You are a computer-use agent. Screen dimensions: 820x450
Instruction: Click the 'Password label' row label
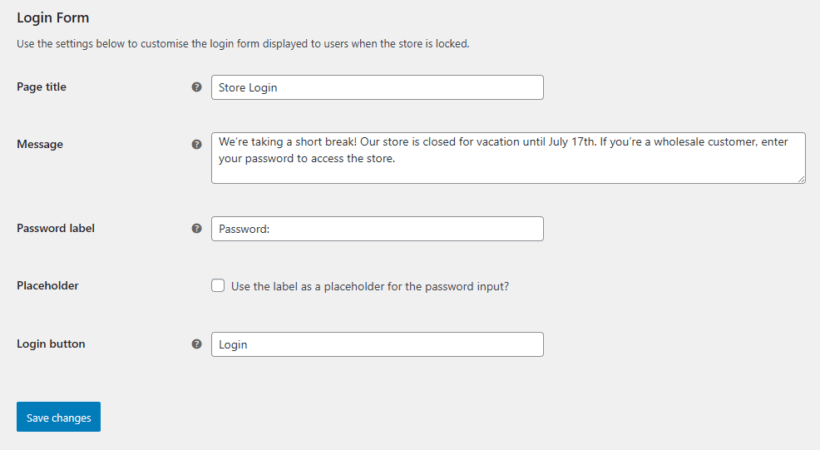[x=56, y=228]
